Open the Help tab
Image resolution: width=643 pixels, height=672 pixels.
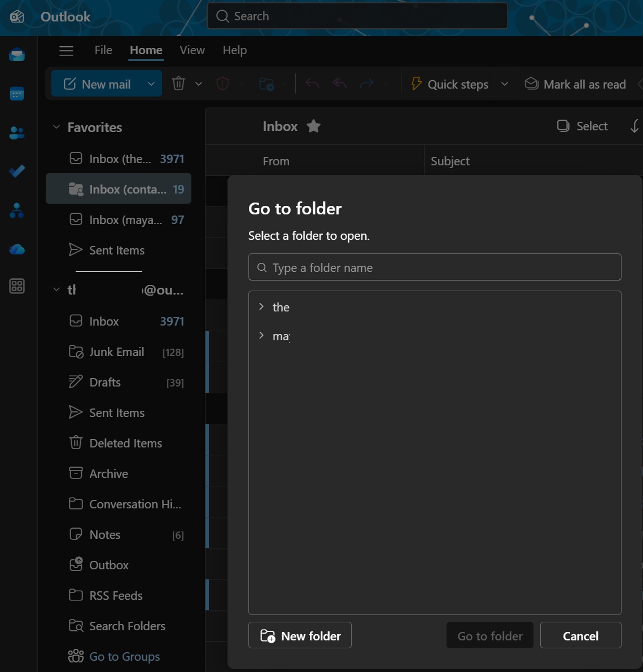click(234, 50)
